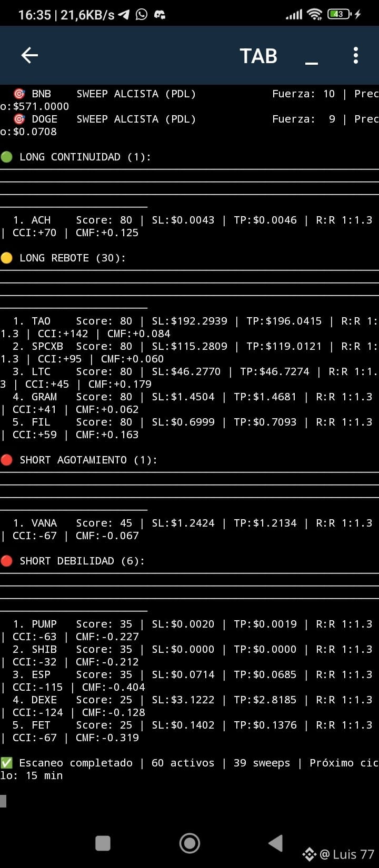
Task: Select TAO stop loss 'SL:$192.2939'
Action: tap(189, 321)
